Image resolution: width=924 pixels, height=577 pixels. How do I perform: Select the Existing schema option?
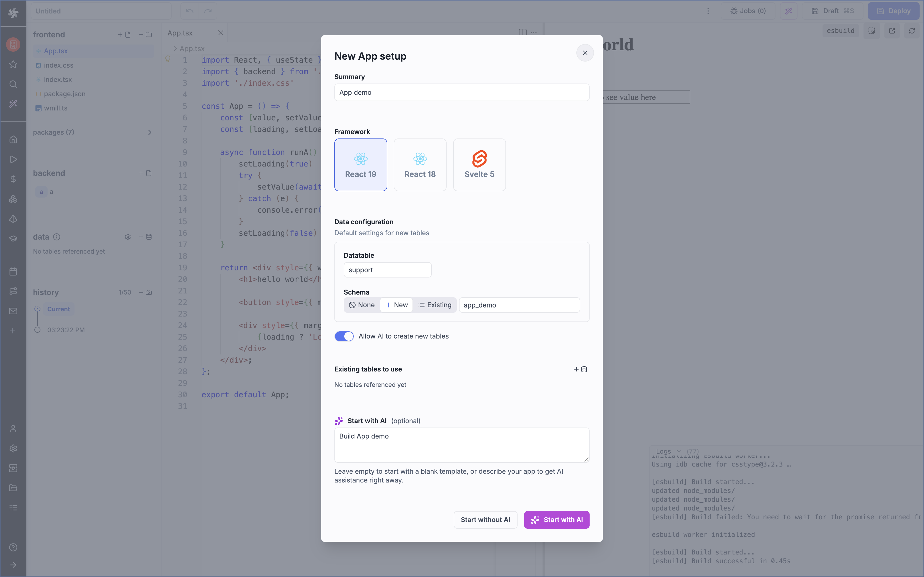point(435,305)
